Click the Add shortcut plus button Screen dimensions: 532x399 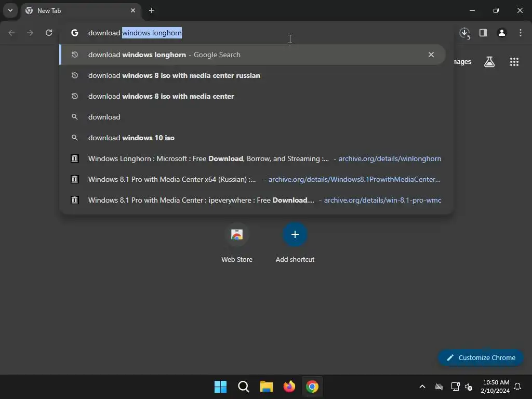[295, 234]
